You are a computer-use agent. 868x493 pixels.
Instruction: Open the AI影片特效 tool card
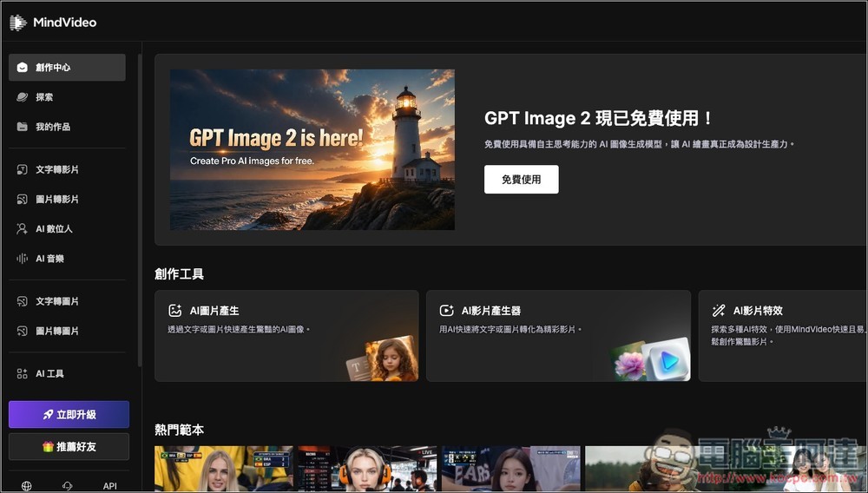(783, 336)
